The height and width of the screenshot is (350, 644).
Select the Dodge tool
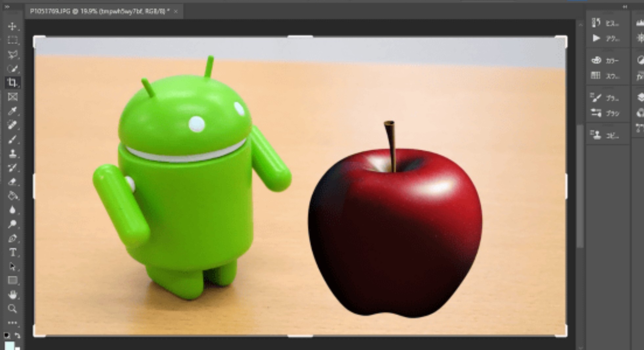click(12, 224)
